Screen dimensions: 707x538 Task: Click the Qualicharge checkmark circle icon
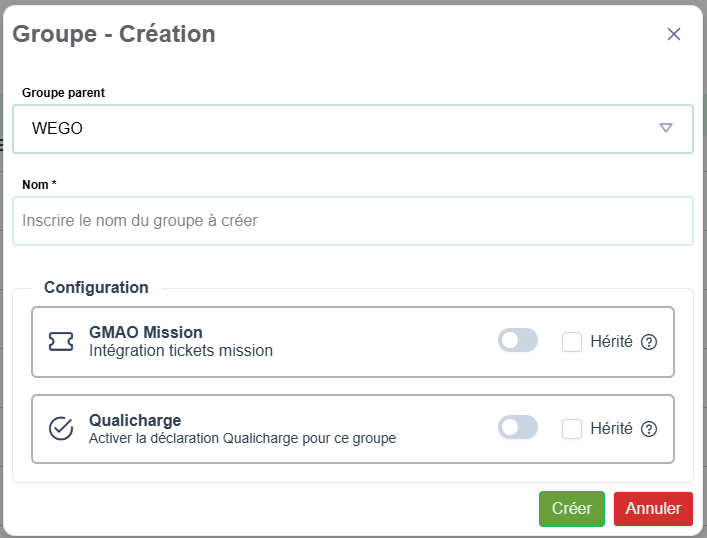[61, 429]
